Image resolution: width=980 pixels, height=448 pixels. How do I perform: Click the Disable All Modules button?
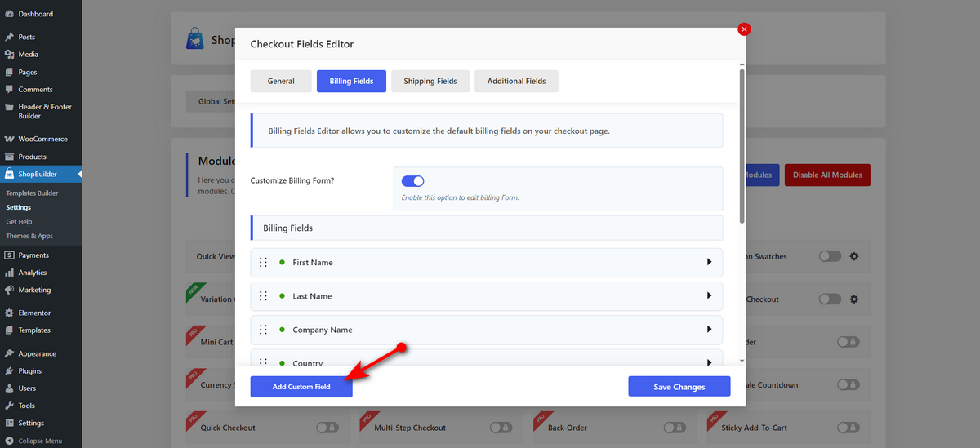827,175
